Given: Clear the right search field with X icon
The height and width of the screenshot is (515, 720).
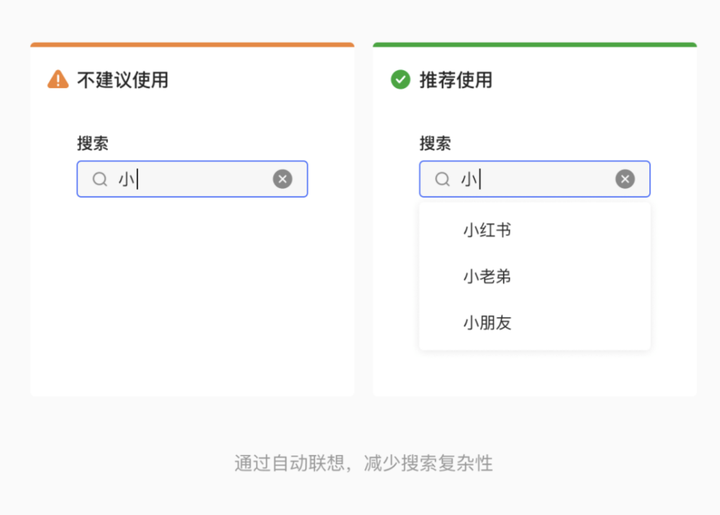Looking at the screenshot, I should pyautogui.click(x=625, y=179).
